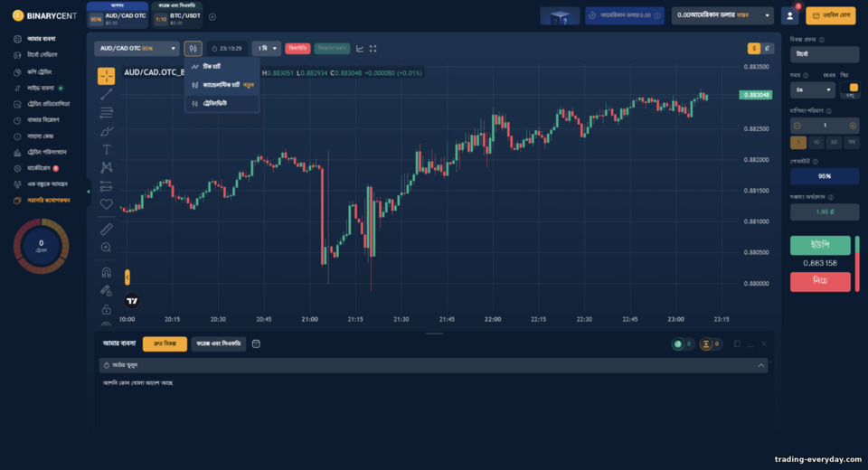
Task: Toggle the magnet snap mode
Action: pyautogui.click(x=107, y=272)
